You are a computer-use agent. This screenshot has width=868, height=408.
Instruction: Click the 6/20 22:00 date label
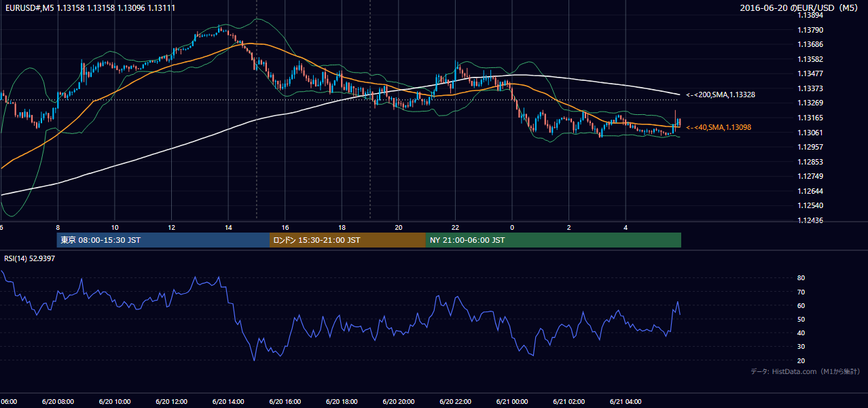(454, 402)
